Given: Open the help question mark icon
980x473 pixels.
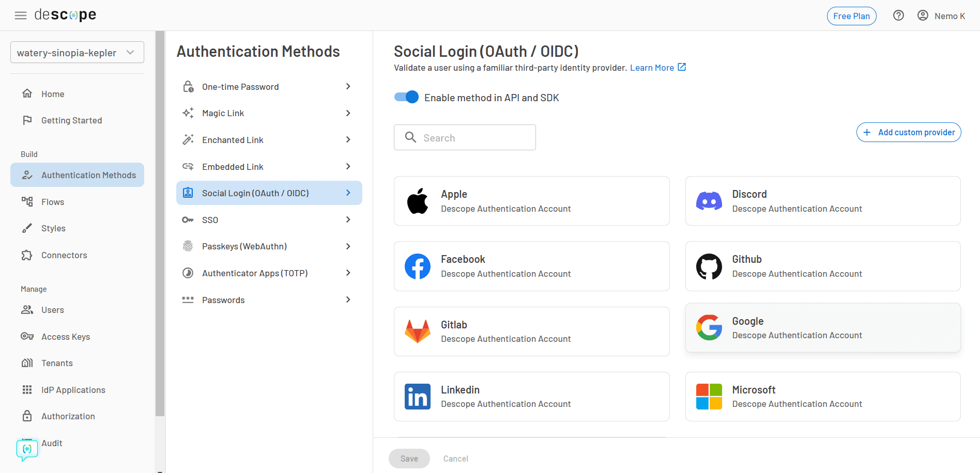Looking at the screenshot, I should pos(898,15).
